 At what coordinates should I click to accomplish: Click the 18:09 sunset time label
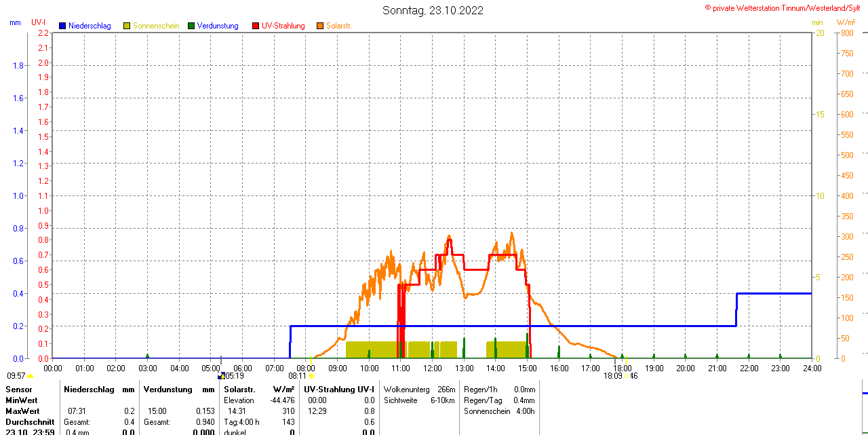(x=613, y=375)
